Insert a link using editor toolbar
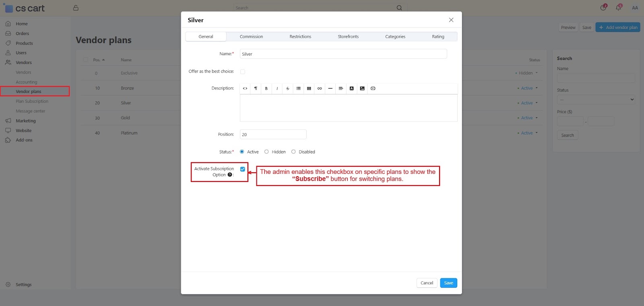 tap(320, 89)
